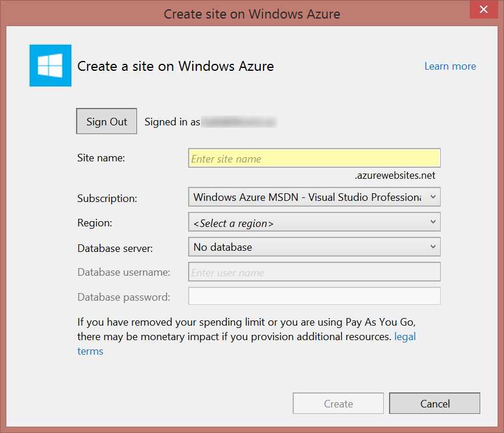Image resolution: width=504 pixels, height=433 pixels.
Task: Click the Database username text field
Action: click(314, 272)
